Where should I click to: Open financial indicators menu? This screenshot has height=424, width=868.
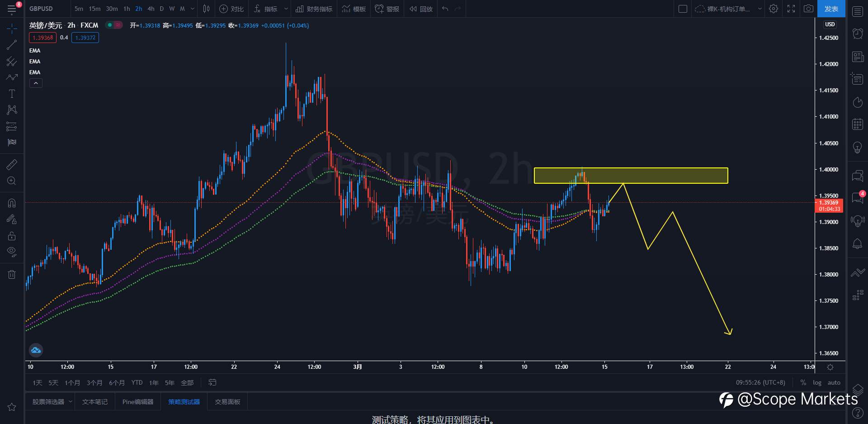click(x=314, y=9)
